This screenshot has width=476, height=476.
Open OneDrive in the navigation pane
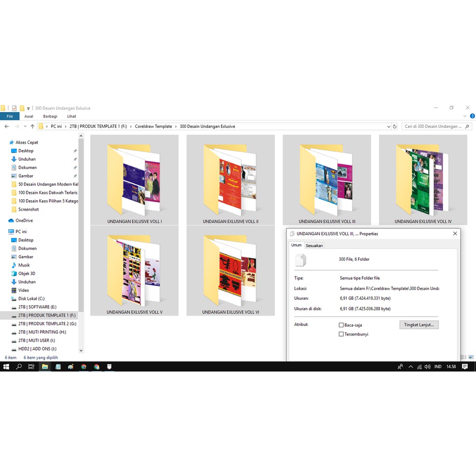[24, 220]
